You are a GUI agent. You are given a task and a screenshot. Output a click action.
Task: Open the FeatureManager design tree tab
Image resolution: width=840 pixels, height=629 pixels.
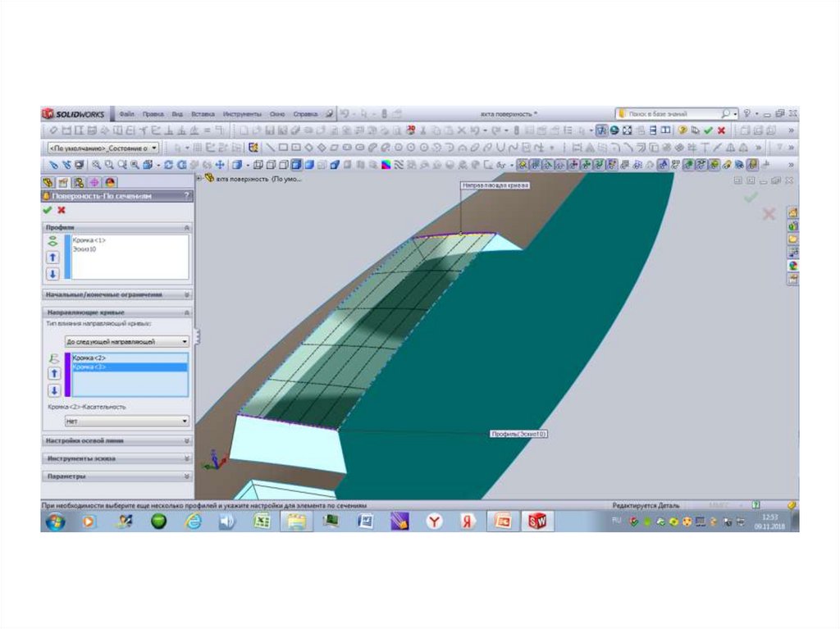point(48,182)
